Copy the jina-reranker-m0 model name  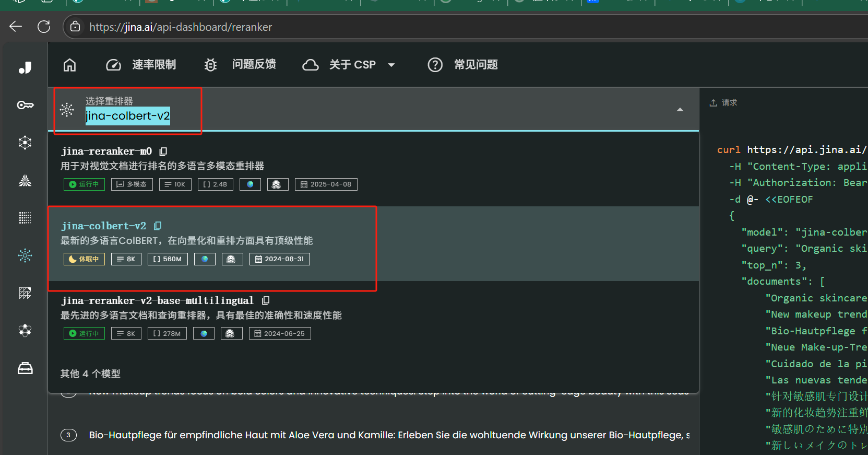coord(163,151)
